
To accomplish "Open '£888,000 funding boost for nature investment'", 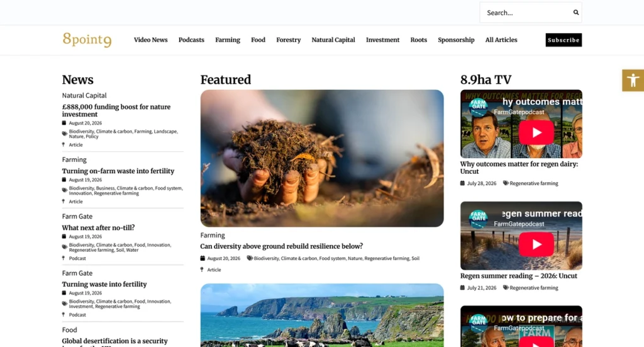I will pyautogui.click(x=116, y=111).
